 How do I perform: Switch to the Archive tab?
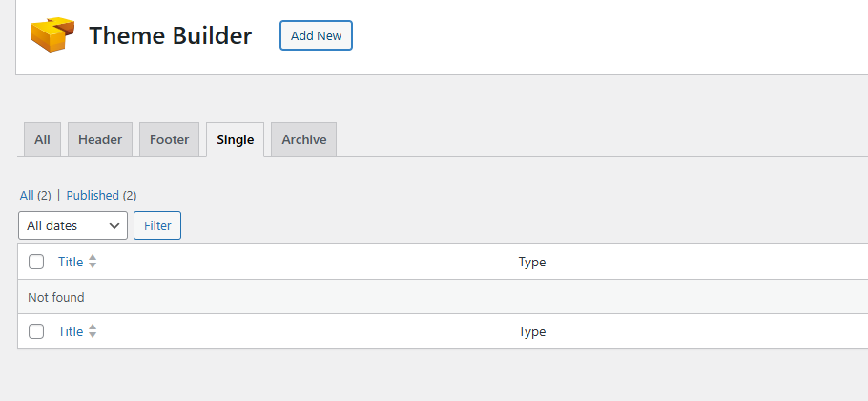pos(303,139)
